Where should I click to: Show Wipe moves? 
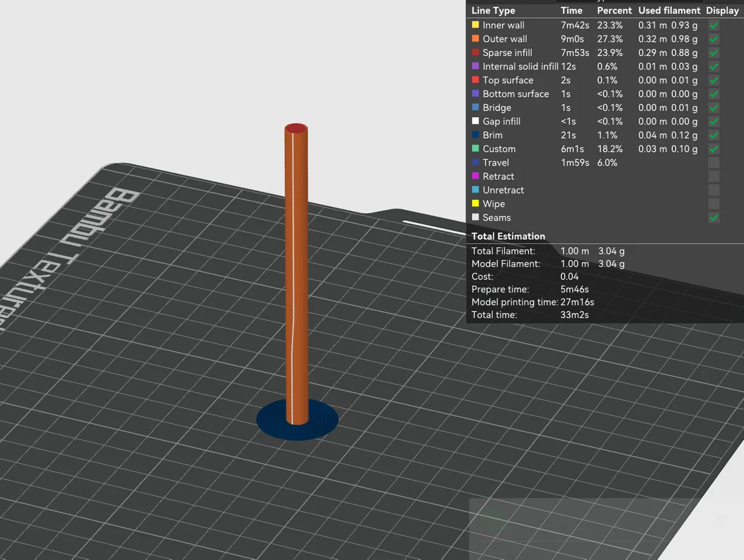pos(713,204)
